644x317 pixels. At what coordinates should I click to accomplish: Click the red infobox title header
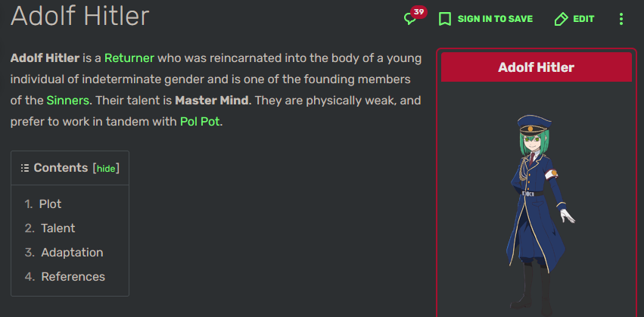coord(536,67)
